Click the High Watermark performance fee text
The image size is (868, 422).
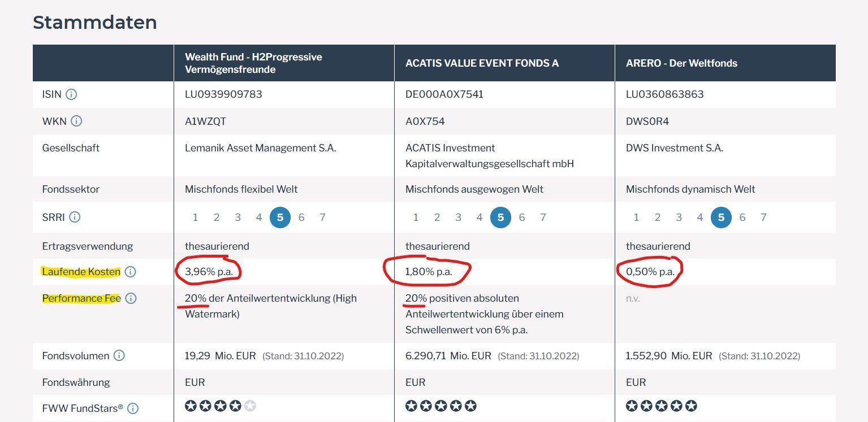[271, 306]
